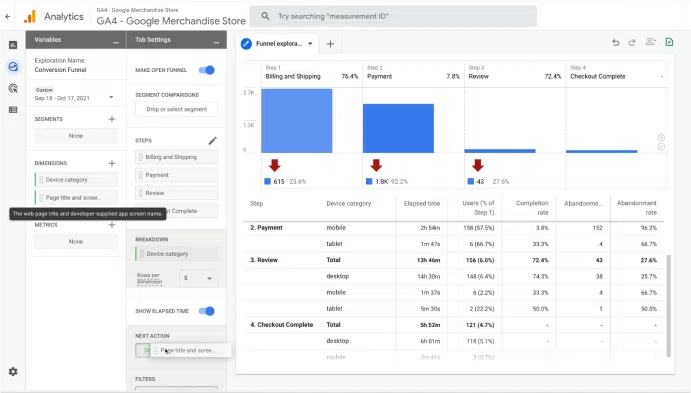The width and height of the screenshot is (691, 393).
Task: Add a new dimension with plus icon
Action: coord(112,163)
